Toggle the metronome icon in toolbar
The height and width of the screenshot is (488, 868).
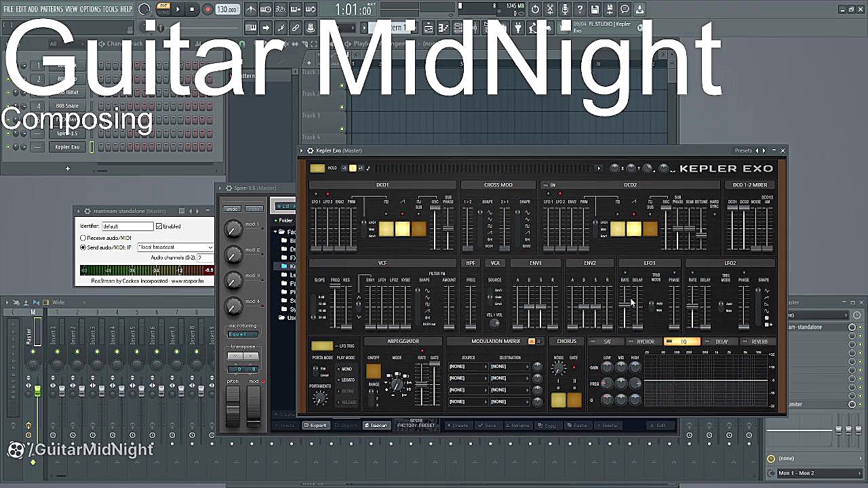point(250,9)
